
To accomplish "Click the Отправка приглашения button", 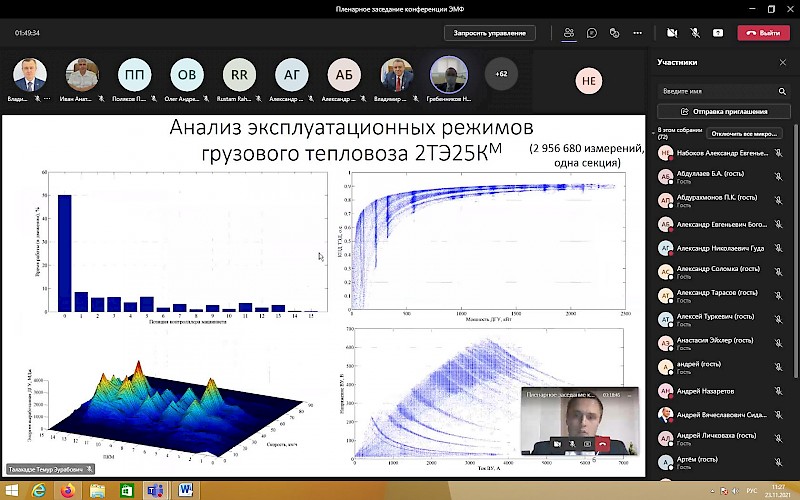I will point(724,112).
